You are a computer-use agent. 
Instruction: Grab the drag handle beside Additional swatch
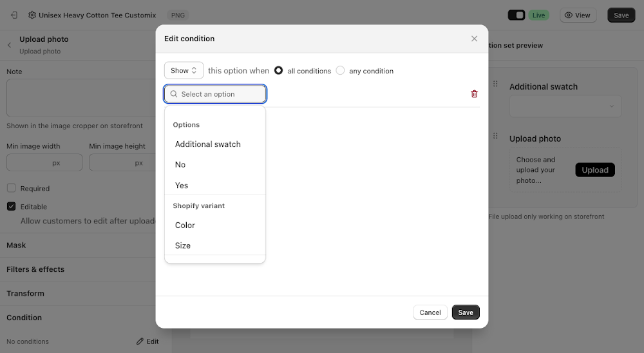495,84
